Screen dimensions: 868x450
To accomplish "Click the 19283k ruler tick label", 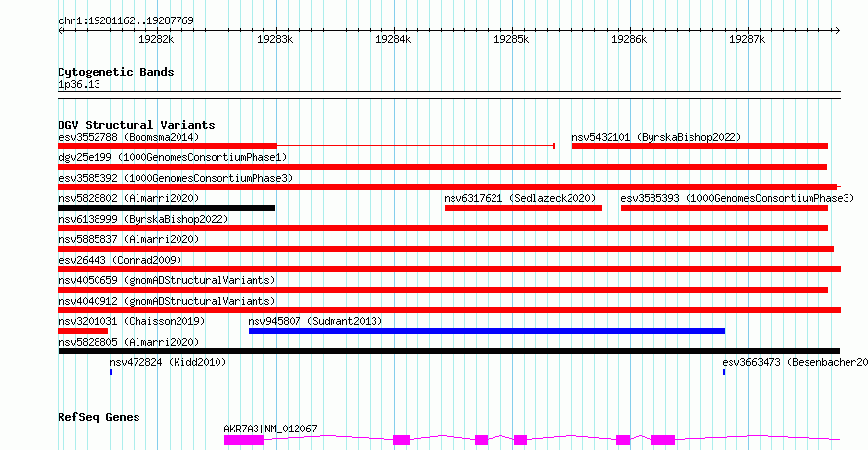I will pos(275,39).
